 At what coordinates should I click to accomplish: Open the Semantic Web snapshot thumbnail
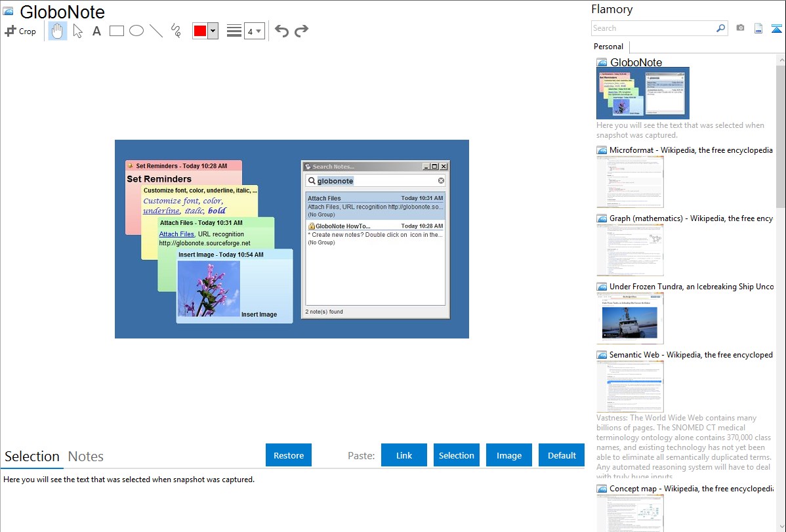coord(630,386)
